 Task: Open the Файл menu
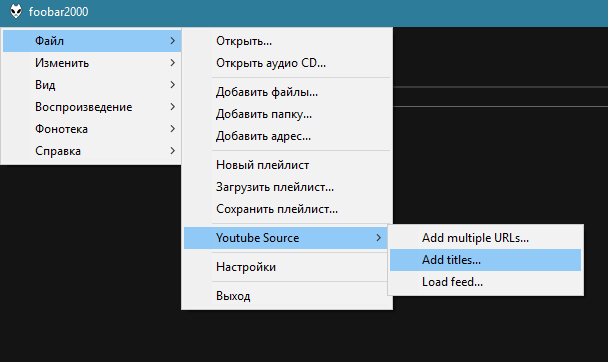(92, 41)
